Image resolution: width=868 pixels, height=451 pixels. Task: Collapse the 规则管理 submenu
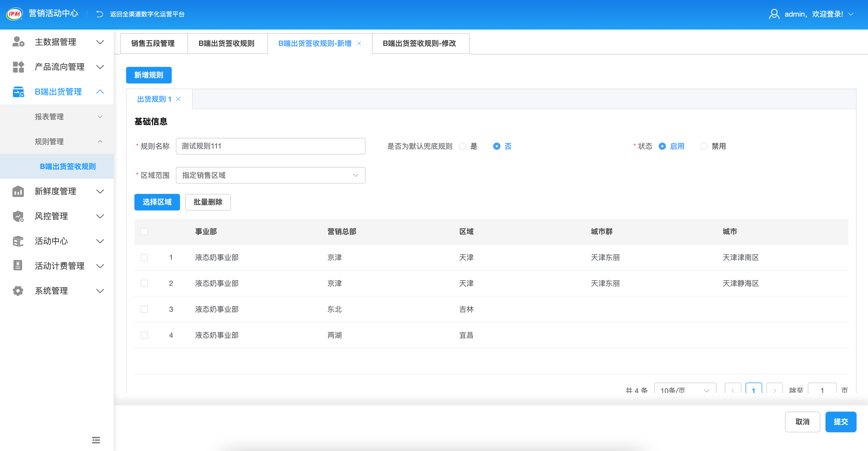100,141
